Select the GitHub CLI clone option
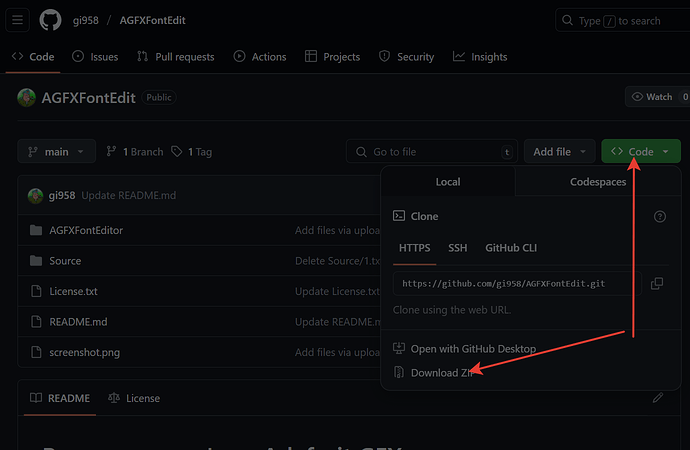Image resolution: width=690 pixels, height=450 pixels. point(511,248)
